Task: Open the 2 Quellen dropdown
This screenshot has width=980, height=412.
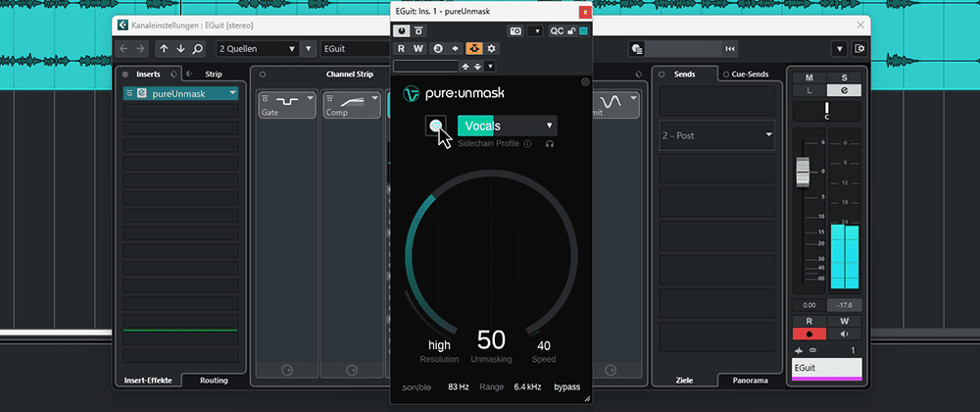Action: coord(258,48)
